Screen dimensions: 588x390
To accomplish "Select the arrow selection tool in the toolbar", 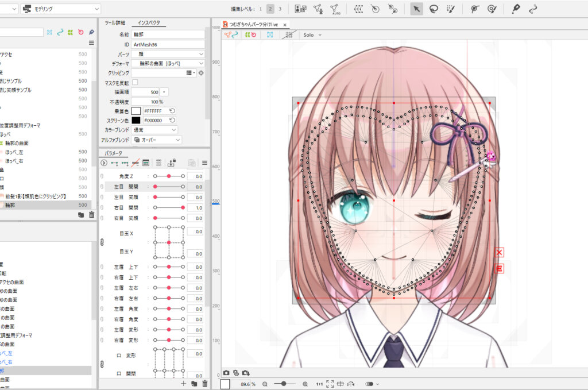I will (417, 8).
